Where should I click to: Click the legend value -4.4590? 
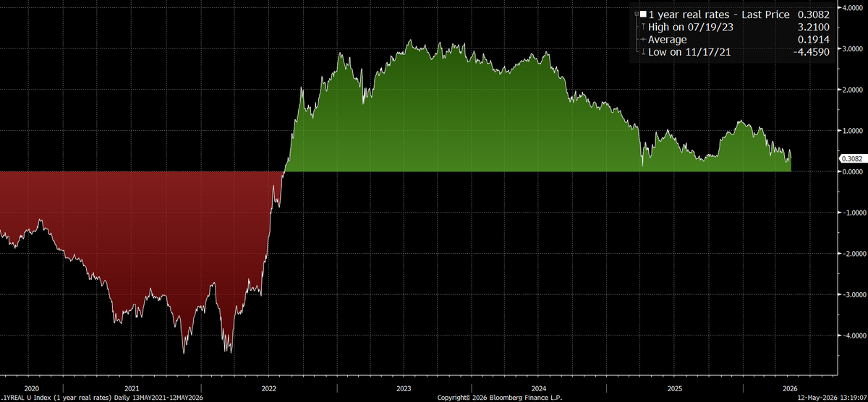(x=811, y=52)
